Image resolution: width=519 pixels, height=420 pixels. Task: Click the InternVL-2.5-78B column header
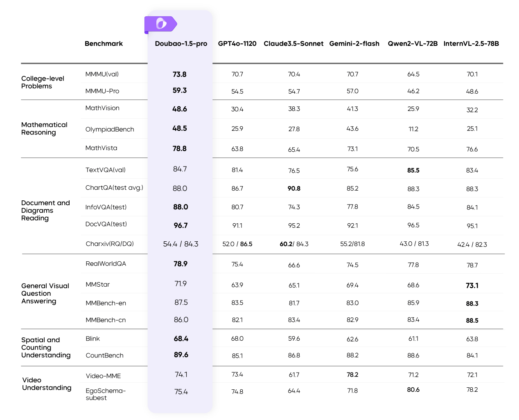(x=471, y=44)
